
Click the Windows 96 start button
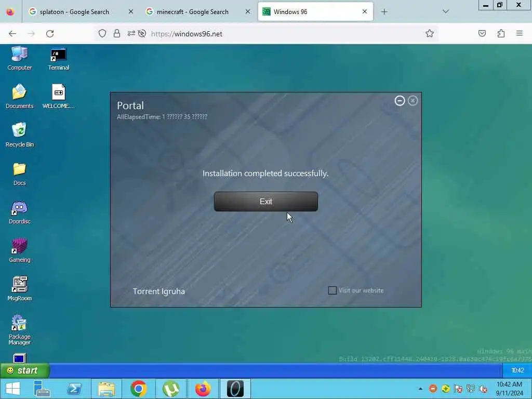coord(25,370)
